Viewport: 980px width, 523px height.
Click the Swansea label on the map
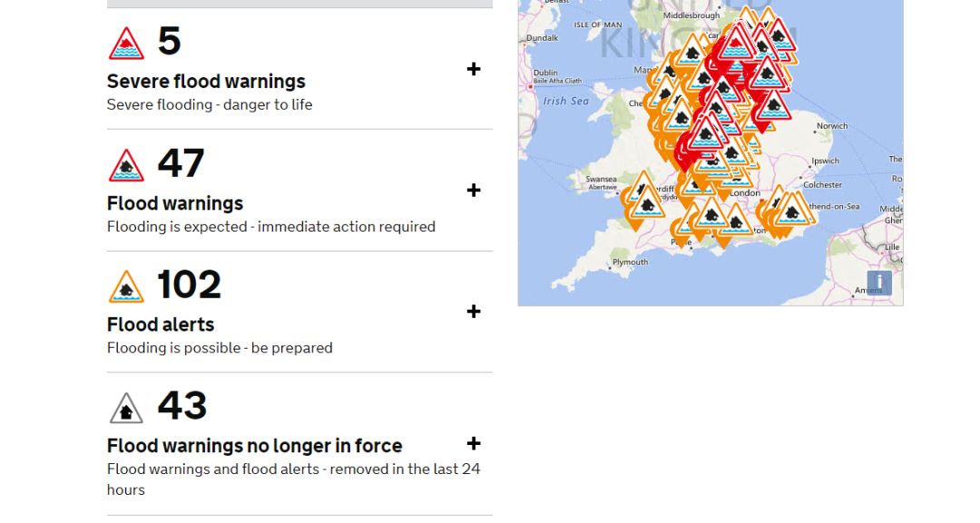(601, 179)
